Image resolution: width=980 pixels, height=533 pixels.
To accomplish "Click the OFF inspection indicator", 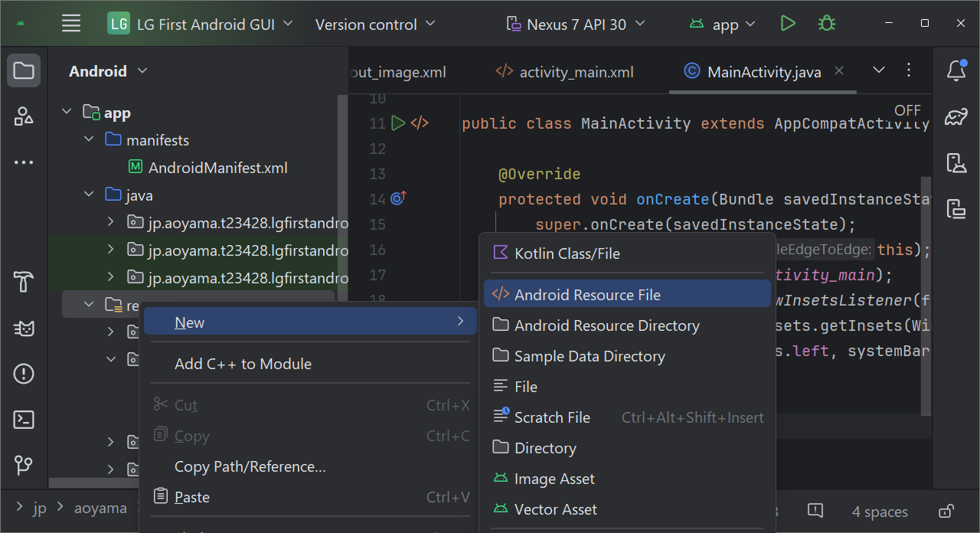I will point(907,110).
